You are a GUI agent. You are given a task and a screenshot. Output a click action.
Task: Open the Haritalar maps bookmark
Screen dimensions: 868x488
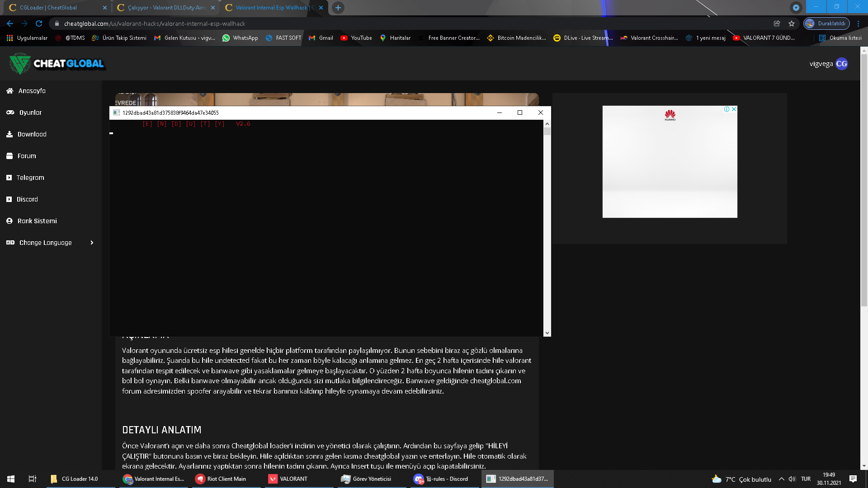[395, 38]
